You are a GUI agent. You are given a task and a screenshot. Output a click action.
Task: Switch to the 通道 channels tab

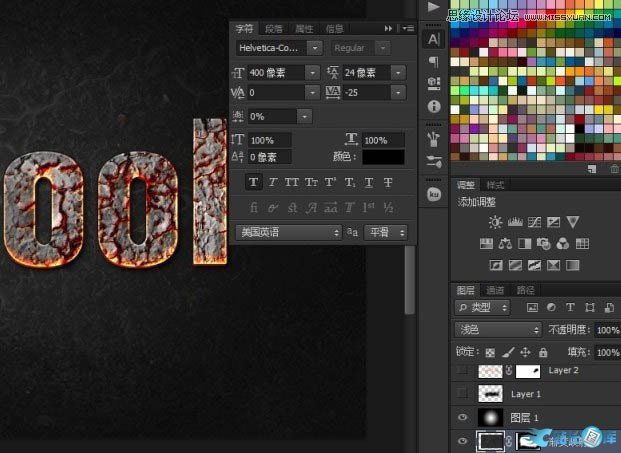tap(496, 289)
